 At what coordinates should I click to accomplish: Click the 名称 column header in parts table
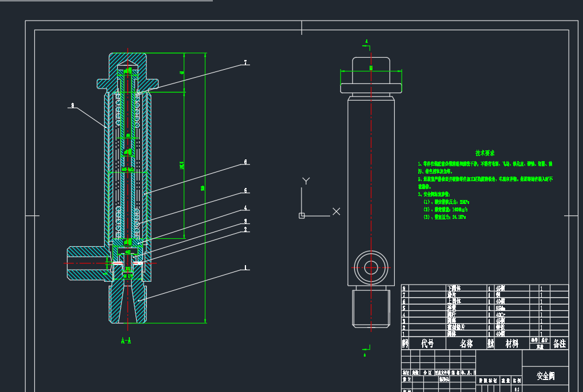466,343
